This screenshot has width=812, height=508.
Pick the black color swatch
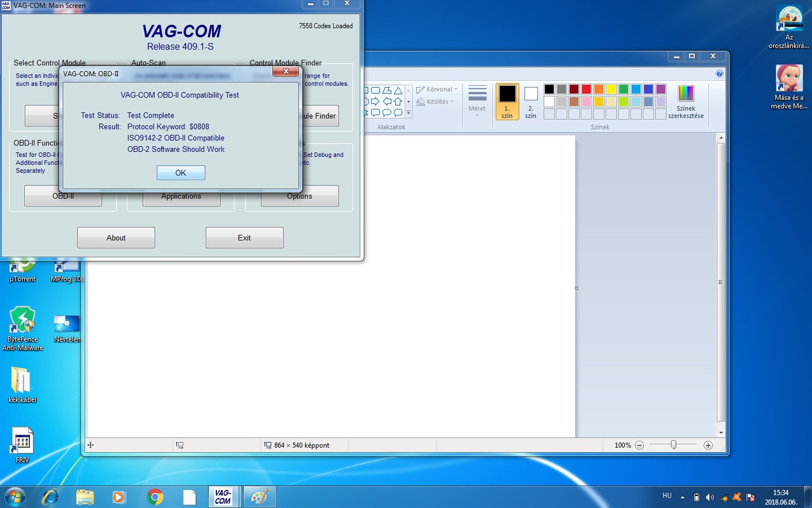click(549, 90)
